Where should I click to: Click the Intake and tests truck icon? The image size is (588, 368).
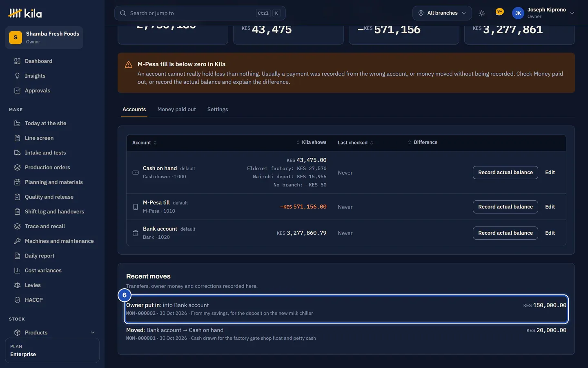tap(17, 153)
